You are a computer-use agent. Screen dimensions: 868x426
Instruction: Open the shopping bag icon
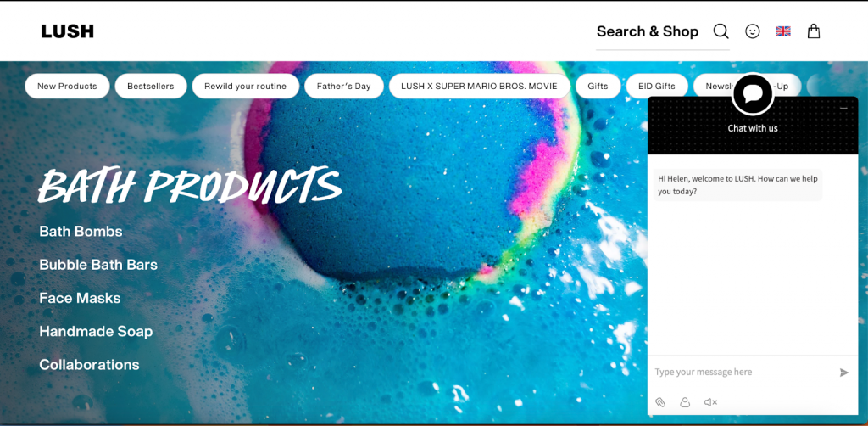tap(813, 31)
